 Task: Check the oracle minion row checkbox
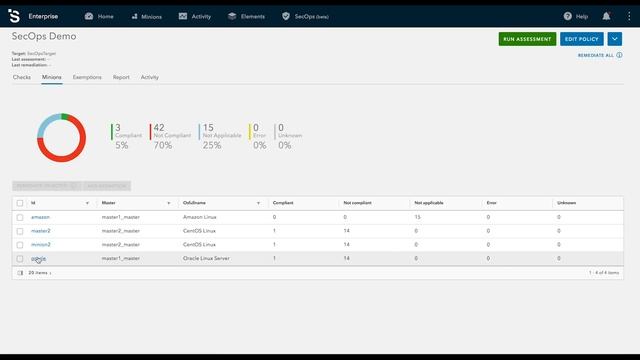20,259
